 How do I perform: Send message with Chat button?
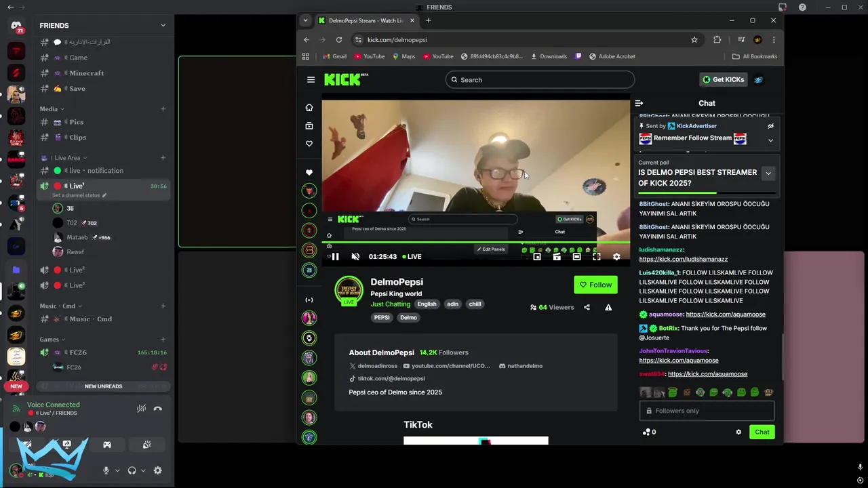(762, 432)
